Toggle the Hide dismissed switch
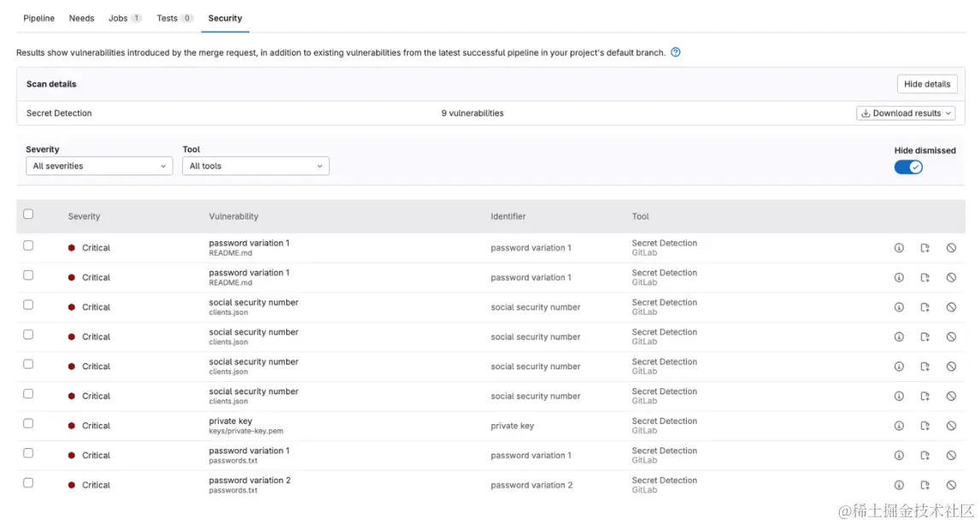The width and height of the screenshot is (980, 525). coord(908,167)
